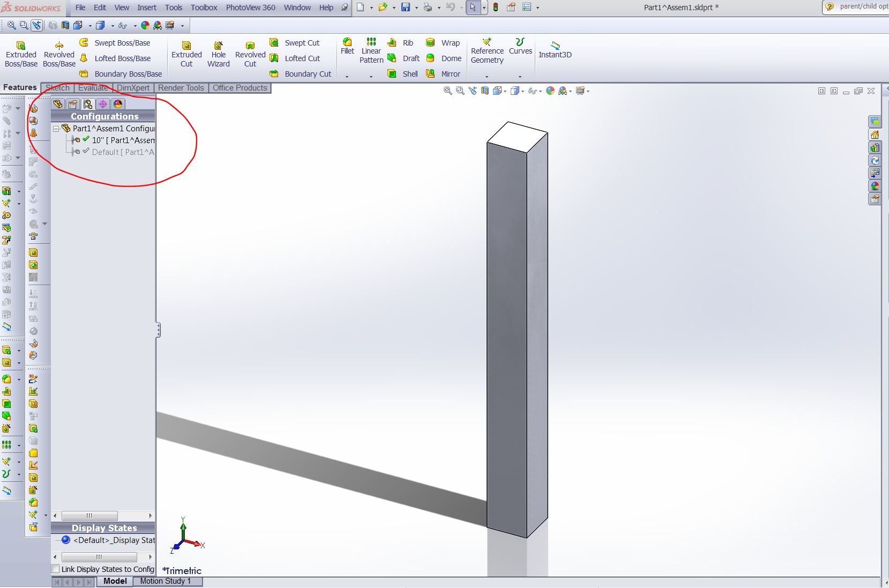Click the Save icon in the title toolbar

406,8
